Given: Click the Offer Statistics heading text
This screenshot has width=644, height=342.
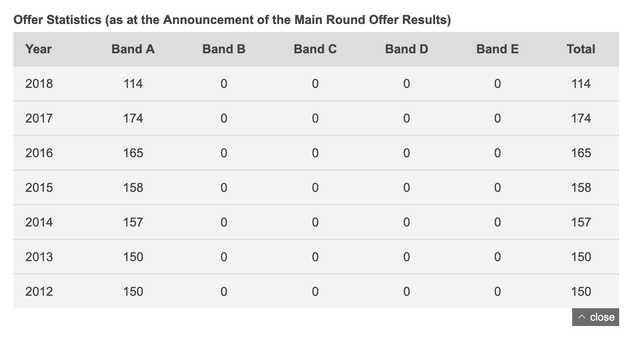Looking at the screenshot, I should 232,20.
